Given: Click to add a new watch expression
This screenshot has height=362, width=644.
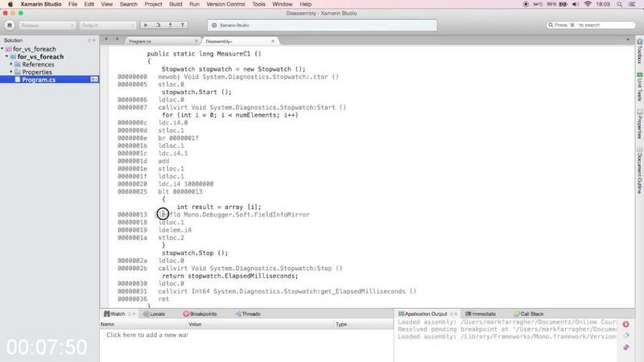Looking at the screenshot, I should pyautogui.click(x=147, y=335).
